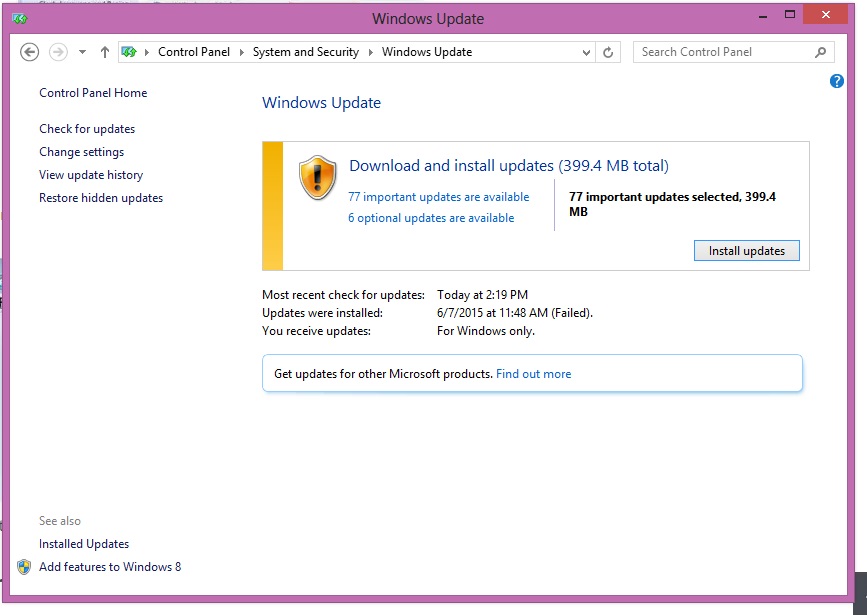Click the Install updates button
This screenshot has width=867, height=615.
click(746, 251)
